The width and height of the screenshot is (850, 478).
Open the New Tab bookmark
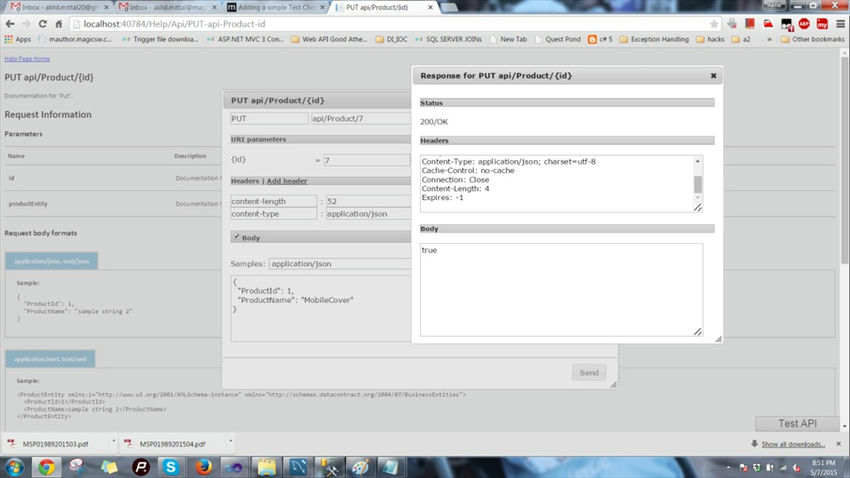tap(508, 39)
